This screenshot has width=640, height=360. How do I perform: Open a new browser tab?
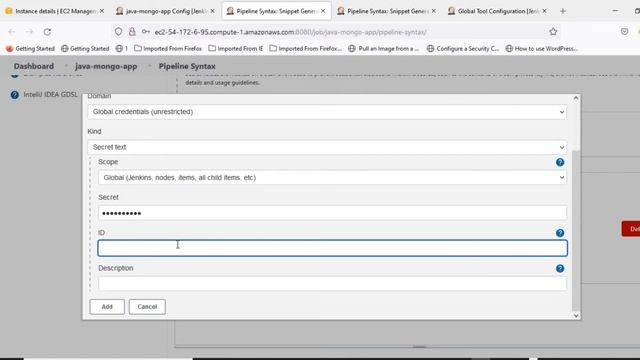[563, 11]
